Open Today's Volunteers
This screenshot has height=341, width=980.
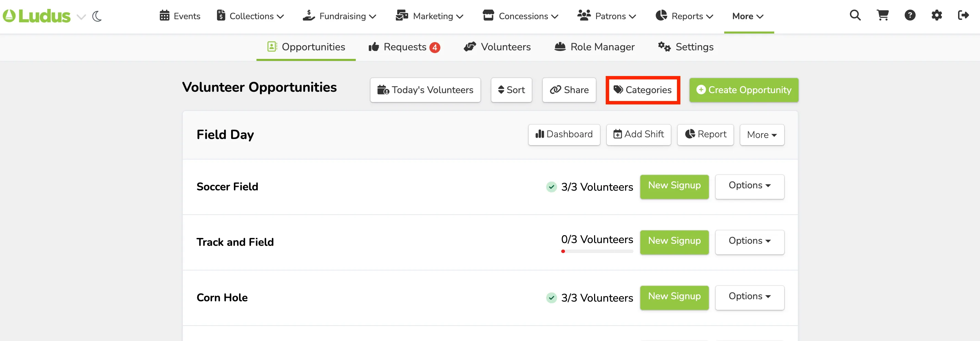pyautogui.click(x=425, y=90)
